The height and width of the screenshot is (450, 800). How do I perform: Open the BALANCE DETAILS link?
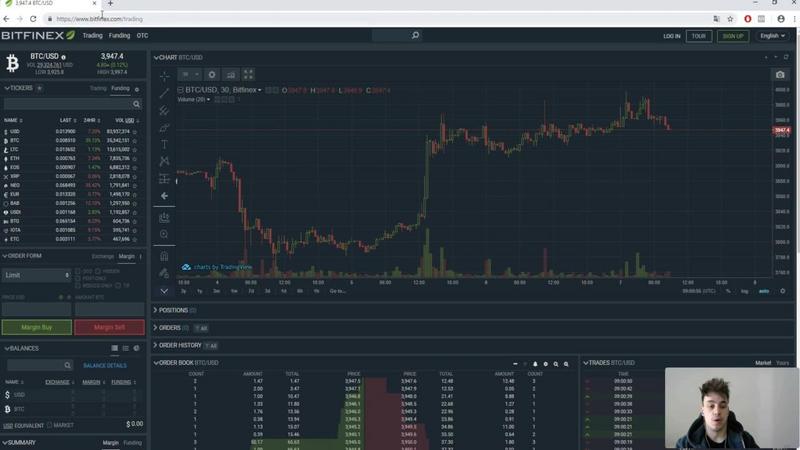105,366
